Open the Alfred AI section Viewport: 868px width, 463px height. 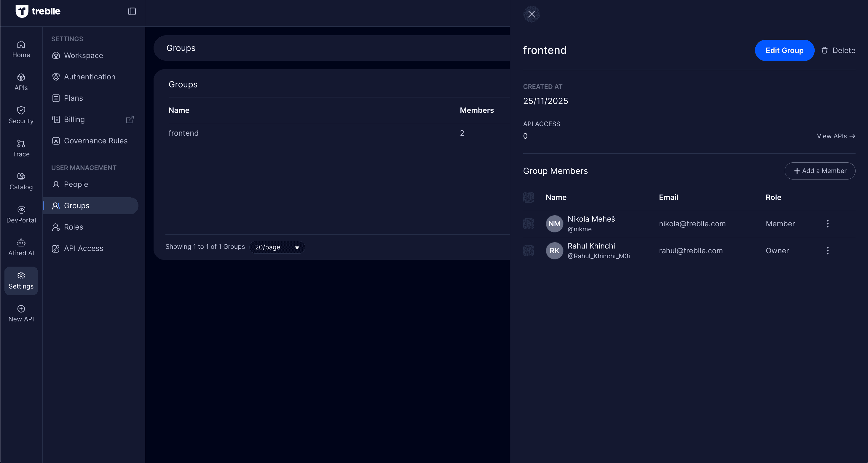pyautogui.click(x=21, y=247)
